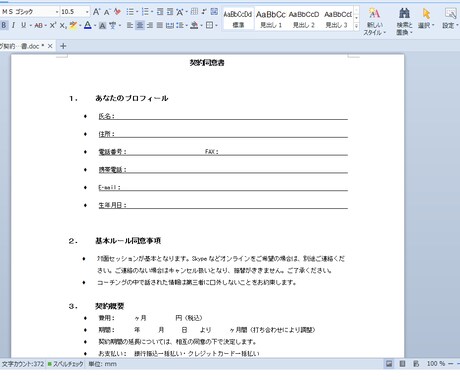Viewport: 460px width, 380px height.
Task: Toggle character shading A button
Action: [103, 25]
